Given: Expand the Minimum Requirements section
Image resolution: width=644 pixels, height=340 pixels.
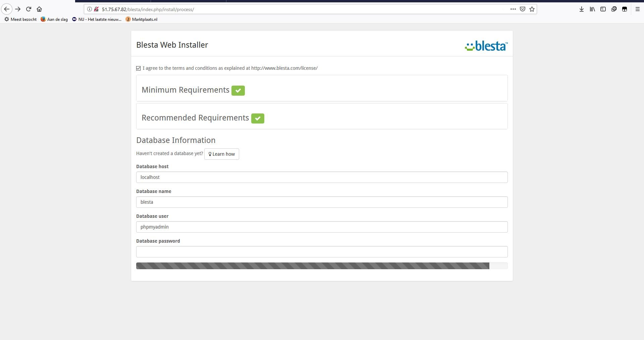Looking at the screenshot, I should coord(322,88).
